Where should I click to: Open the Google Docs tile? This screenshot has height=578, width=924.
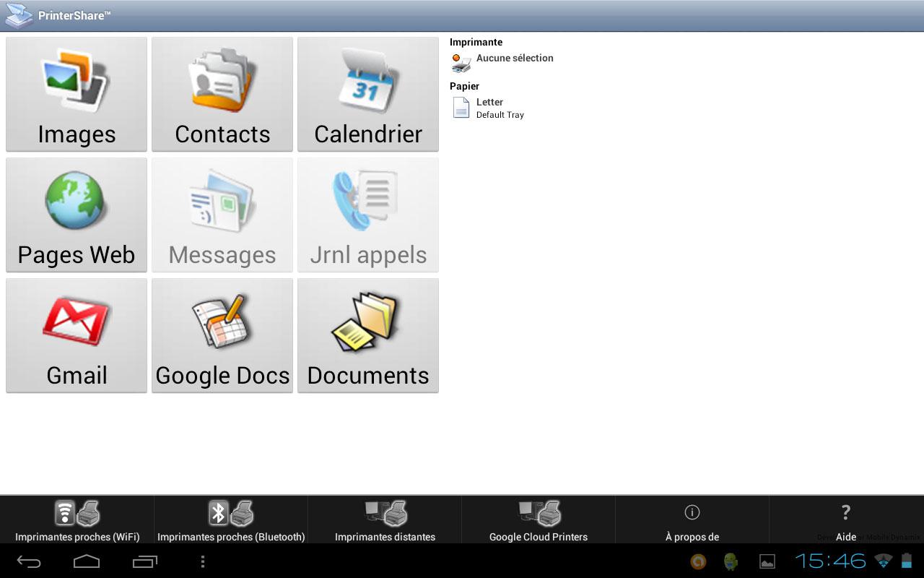coord(222,335)
